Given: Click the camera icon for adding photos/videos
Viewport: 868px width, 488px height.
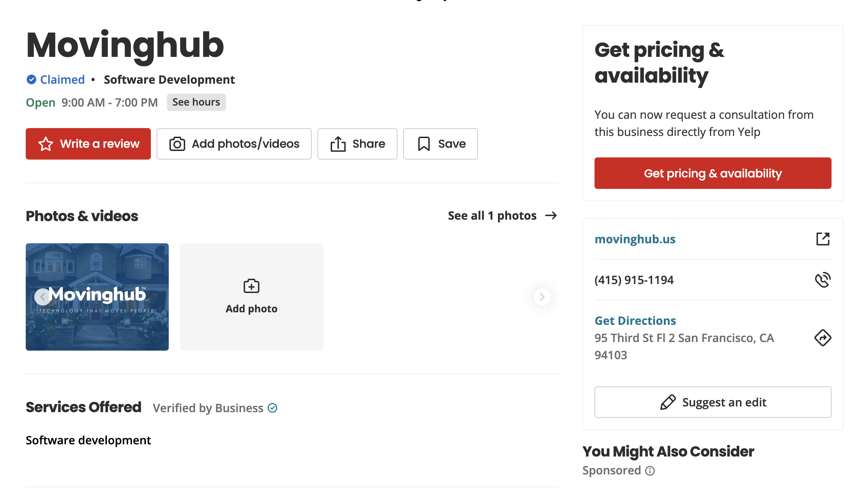Looking at the screenshot, I should (x=177, y=144).
